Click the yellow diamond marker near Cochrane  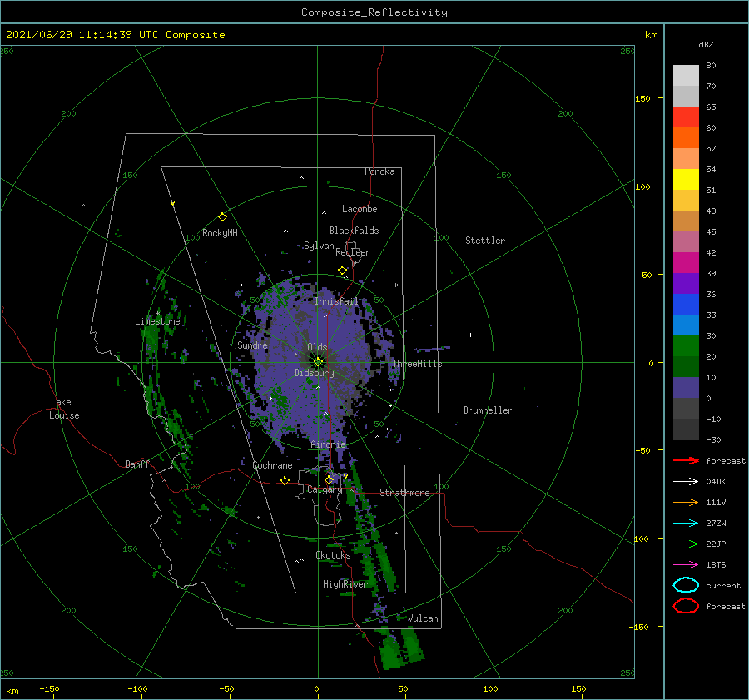pyautogui.click(x=285, y=481)
